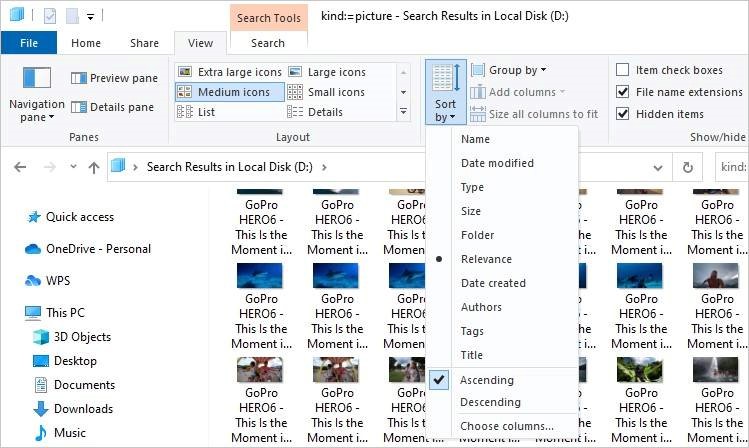Click the forward navigation arrow
The height and width of the screenshot is (448, 749).
pos(50,167)
